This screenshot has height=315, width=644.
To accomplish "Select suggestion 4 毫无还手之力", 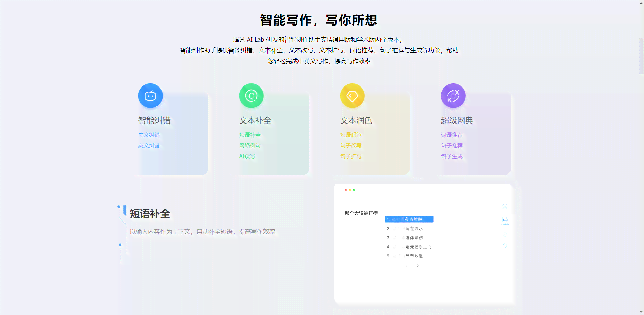I will tap(409, 247).
